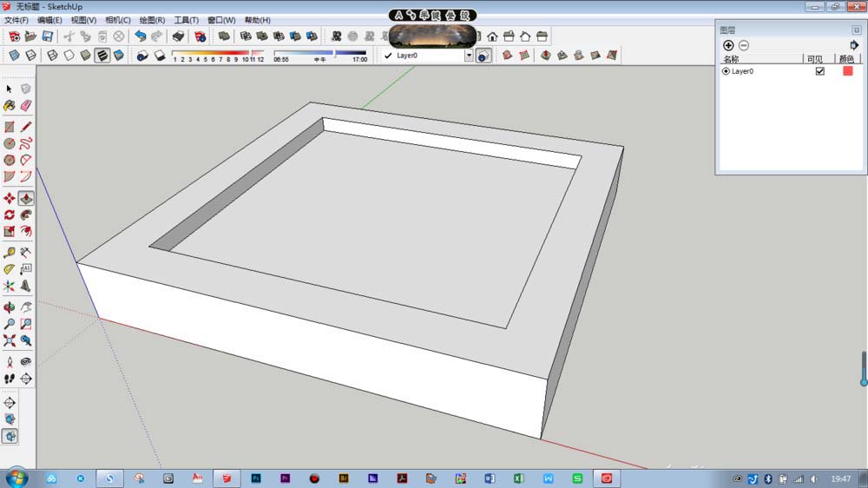Image resolution: width=868 pixels, height=488 pixels.
Task: Select the Orbit camera tool
Action: [x=10, y=307]
